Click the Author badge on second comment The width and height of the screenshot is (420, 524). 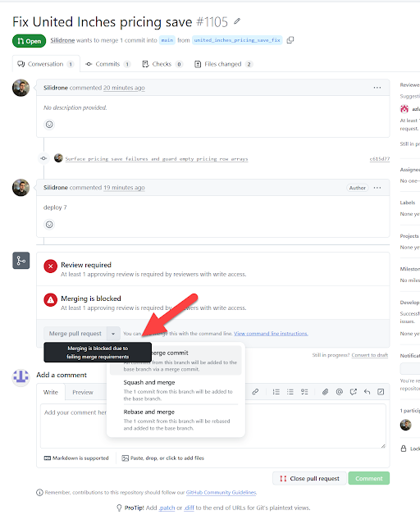357,188
